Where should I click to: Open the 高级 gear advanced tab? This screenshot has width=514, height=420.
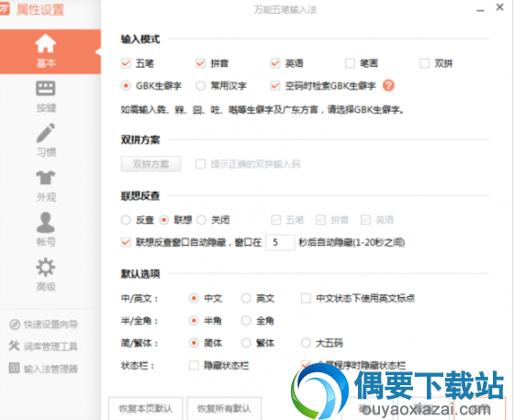coord(46,275)
